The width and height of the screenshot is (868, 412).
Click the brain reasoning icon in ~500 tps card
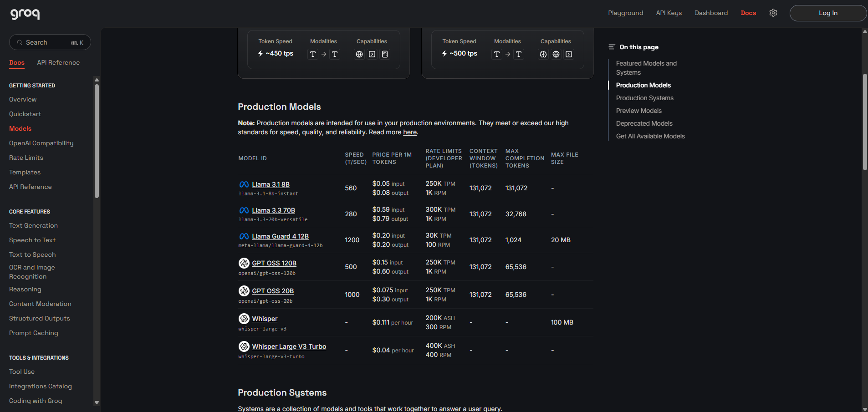tap(543, 54)
